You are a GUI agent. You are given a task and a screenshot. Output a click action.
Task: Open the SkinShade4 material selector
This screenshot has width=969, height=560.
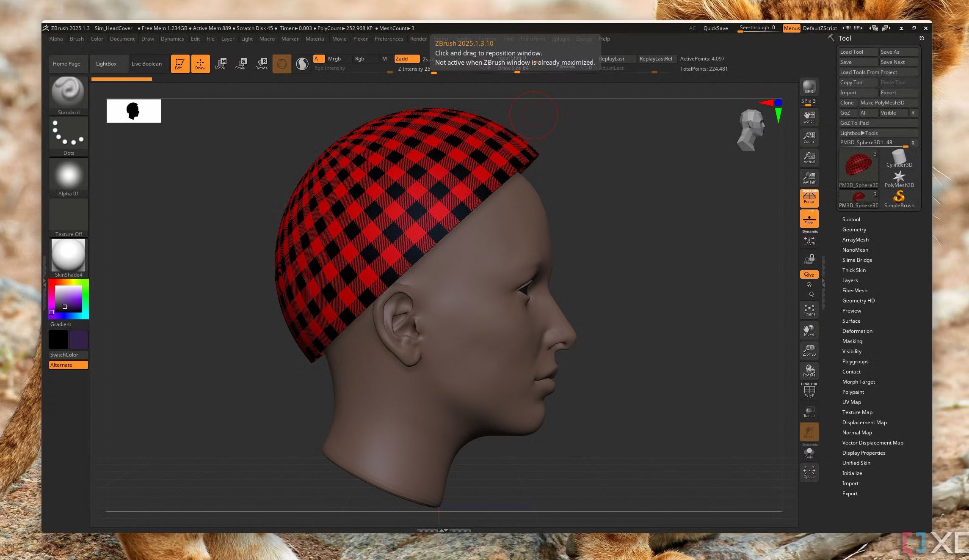[69, 258]
